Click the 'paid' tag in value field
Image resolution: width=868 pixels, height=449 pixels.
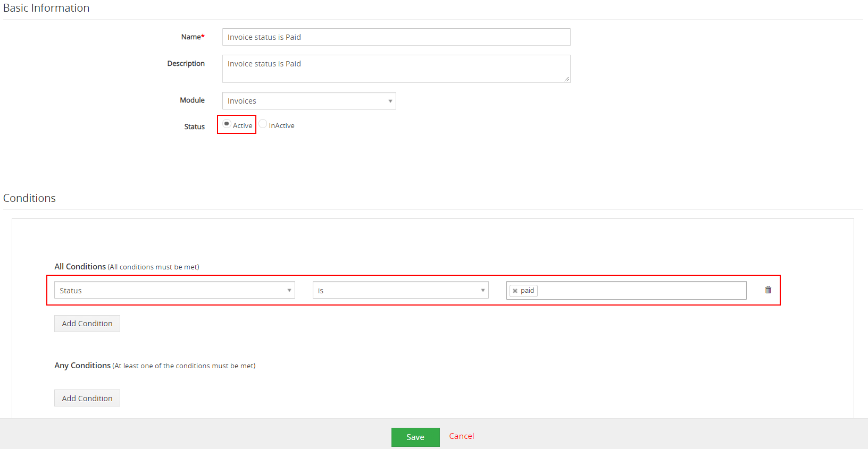(524, 291)
